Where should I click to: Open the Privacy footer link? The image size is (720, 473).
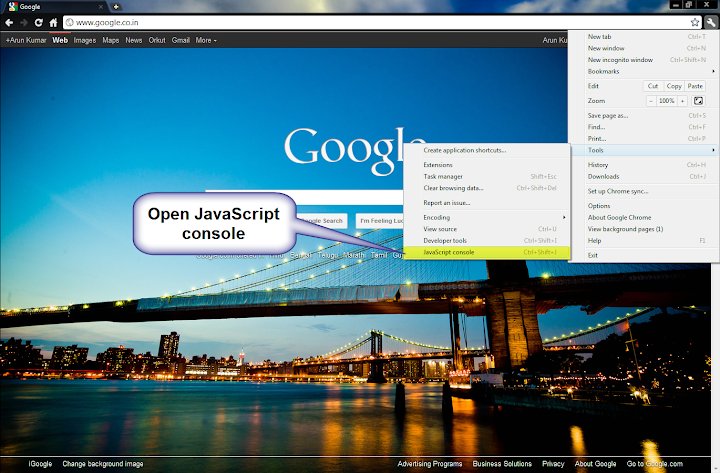[x=553, y=464]
